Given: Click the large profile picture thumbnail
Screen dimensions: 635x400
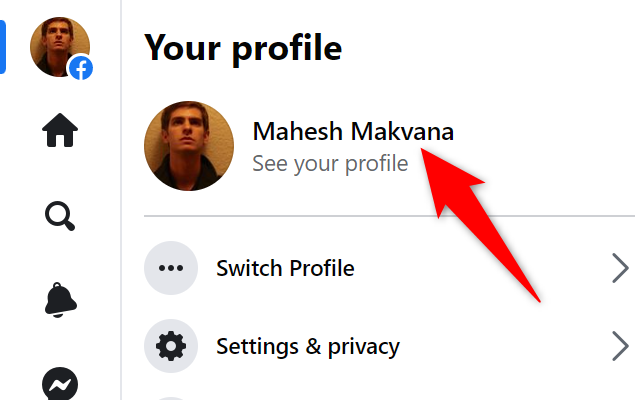Looking at the screenshot, I should click(x=190, y=146).
